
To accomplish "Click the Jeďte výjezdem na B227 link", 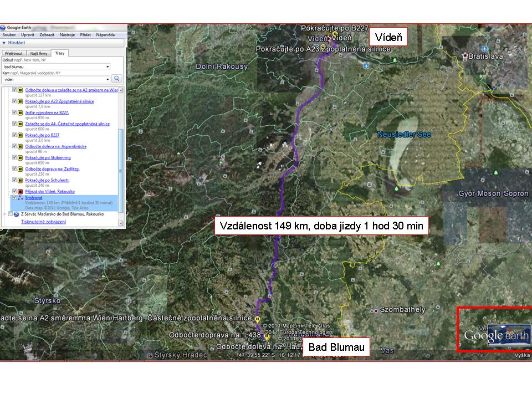I will coord(47,112).
